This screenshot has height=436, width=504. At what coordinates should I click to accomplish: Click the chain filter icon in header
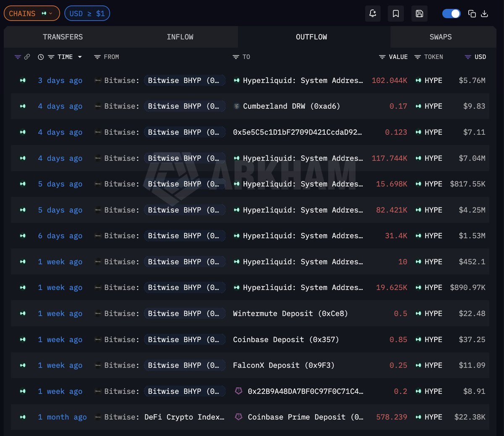[18, 57]
